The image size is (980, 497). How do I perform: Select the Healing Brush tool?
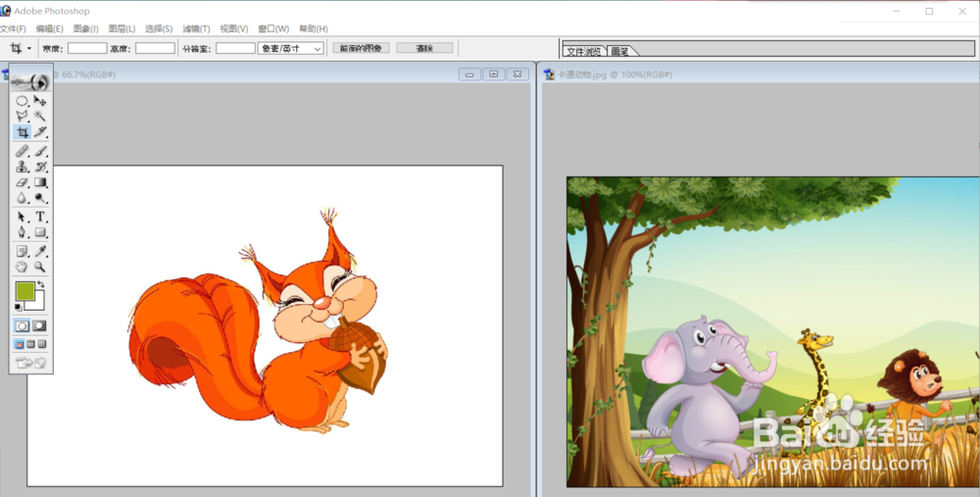click(22, 151)
